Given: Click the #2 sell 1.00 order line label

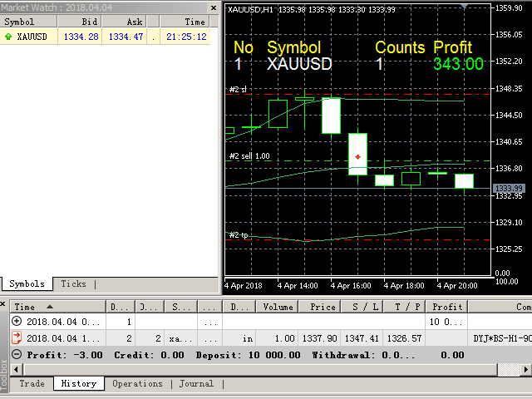Looking at the screenshot, I should pos(249,156).
